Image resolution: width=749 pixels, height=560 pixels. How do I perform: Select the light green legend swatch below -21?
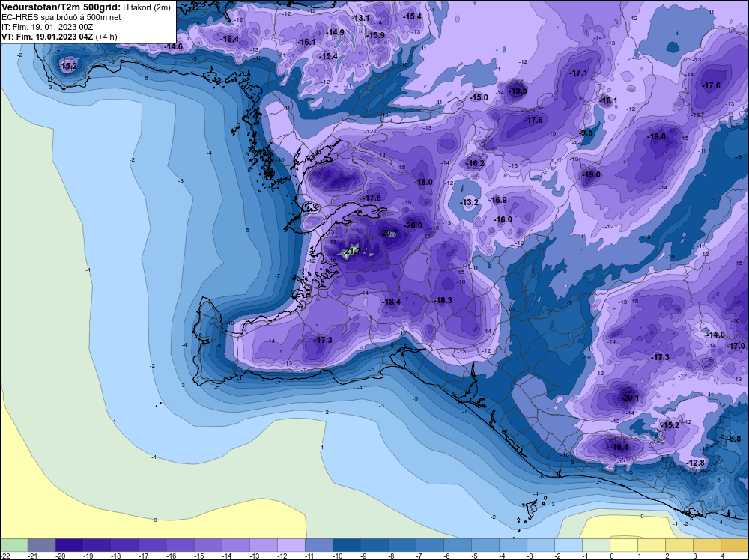(13, 545)
